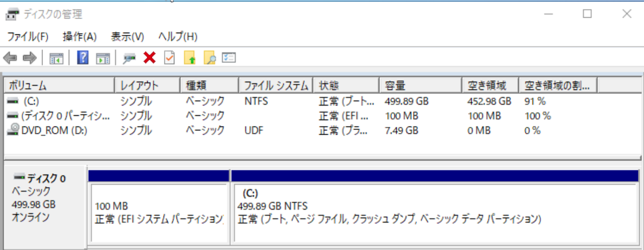The image size is (644, 250).
Task: Click the 452.98 GB free space cell
Action: (x=489, y=101)
